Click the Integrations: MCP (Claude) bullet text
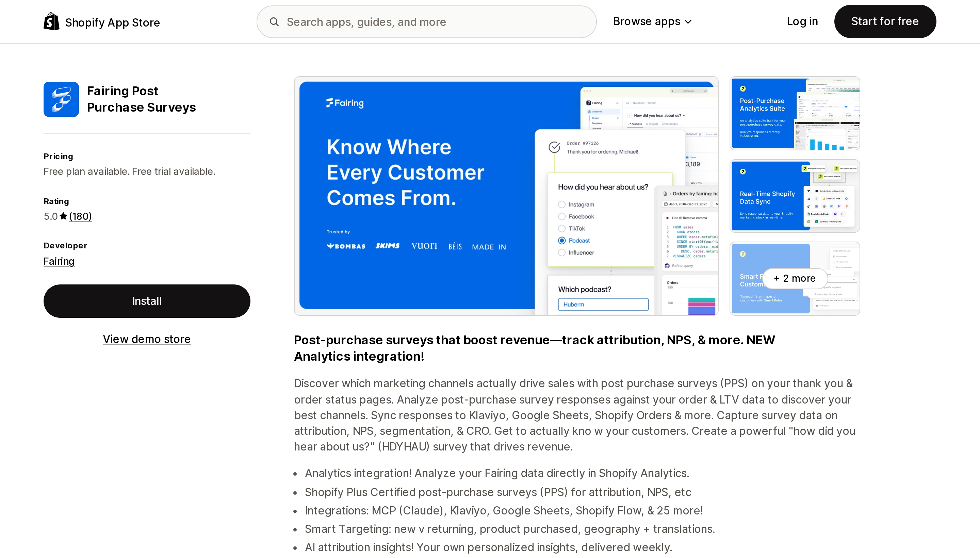Screen dimensions: 980x558 pyautogui.click(x=504, y=510)
